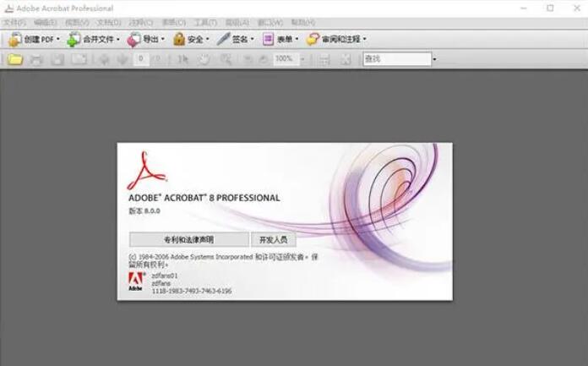This screenshot has width=588, height=366.
Task: Click the Zoom In plus icon
Action: click(264, 59)
